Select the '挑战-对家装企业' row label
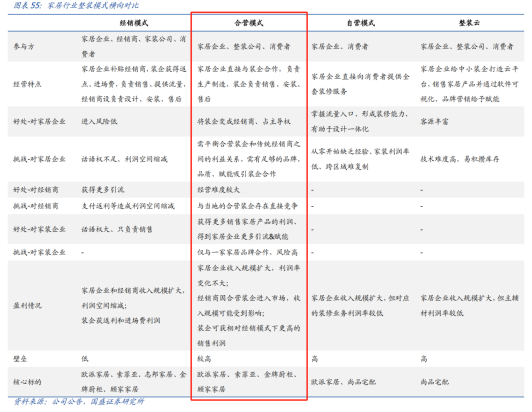This screenshot has width=532, height=412. coord(39,252)
